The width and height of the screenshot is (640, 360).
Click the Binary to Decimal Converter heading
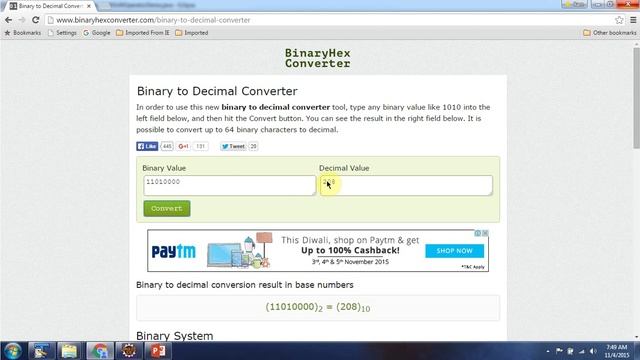click(217, 91)
